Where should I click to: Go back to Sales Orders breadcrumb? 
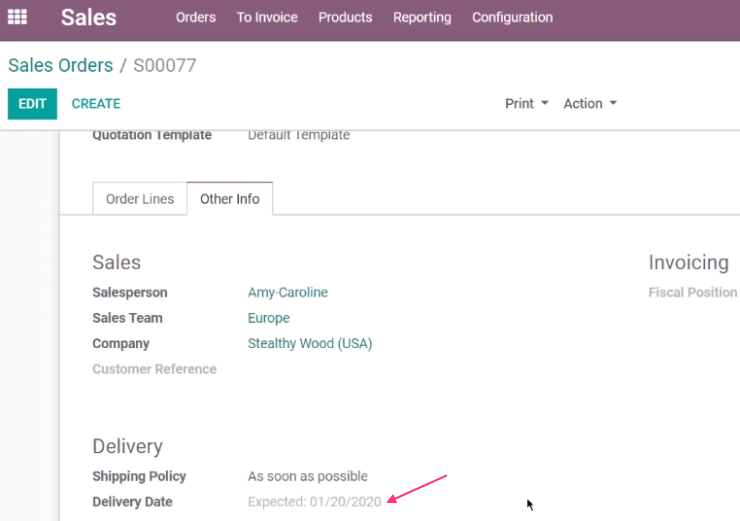tap(60, 65)
